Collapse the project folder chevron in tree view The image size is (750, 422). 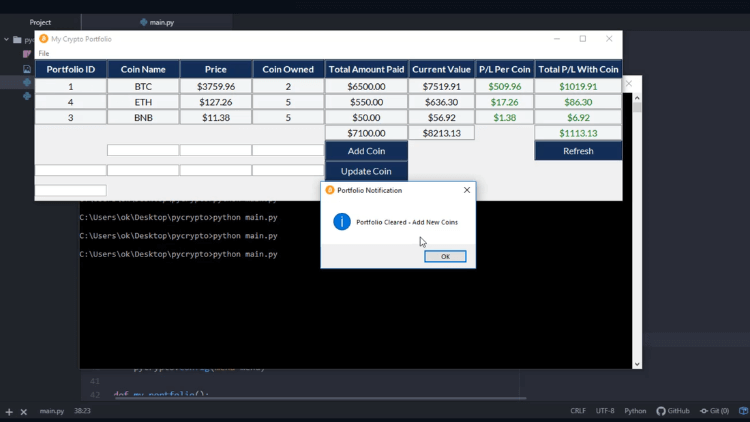[6, 39]
